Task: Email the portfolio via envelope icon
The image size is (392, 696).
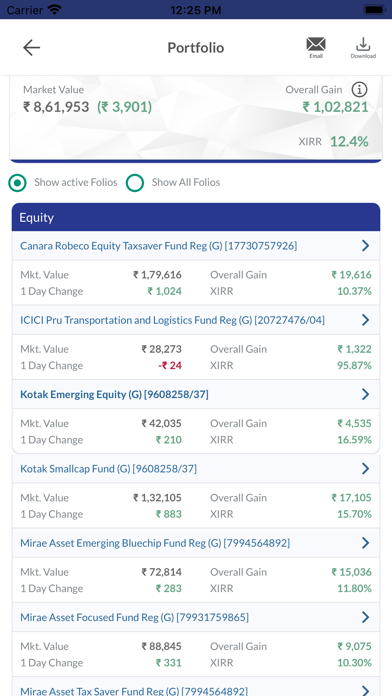Action: (316, 47)
